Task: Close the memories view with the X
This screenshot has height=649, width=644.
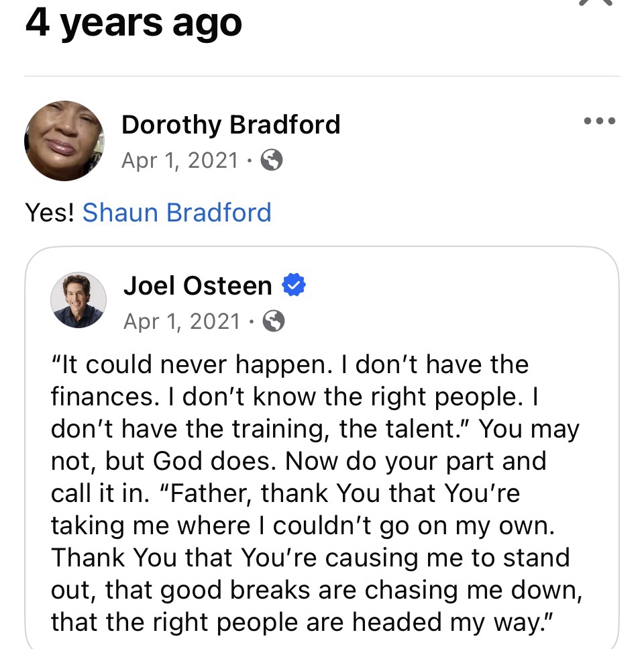Action: pyautogui.click(x=595, y=3)
